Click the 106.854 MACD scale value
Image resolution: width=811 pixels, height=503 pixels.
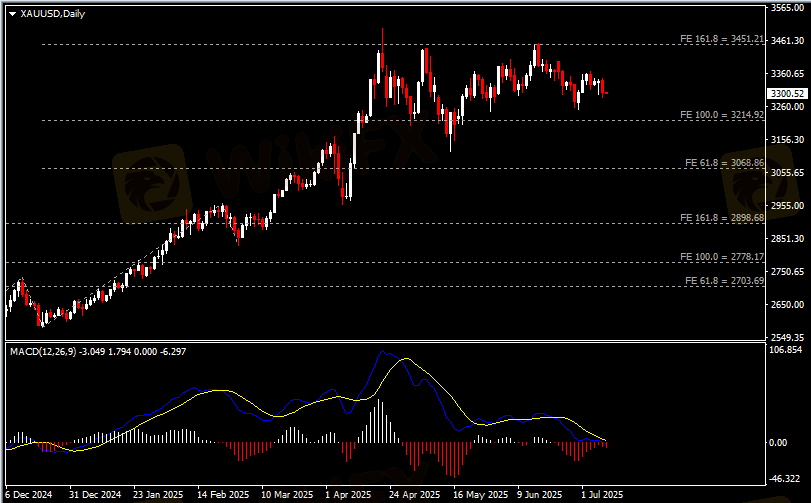786,350
